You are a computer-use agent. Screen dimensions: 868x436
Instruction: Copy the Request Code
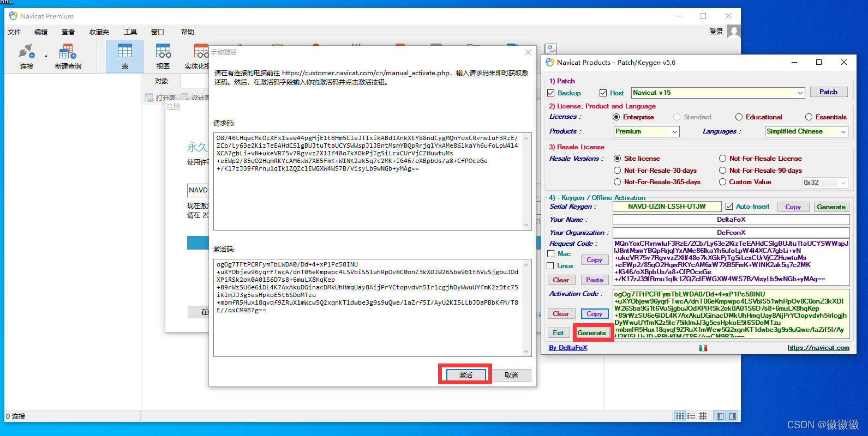pos(594,260)
